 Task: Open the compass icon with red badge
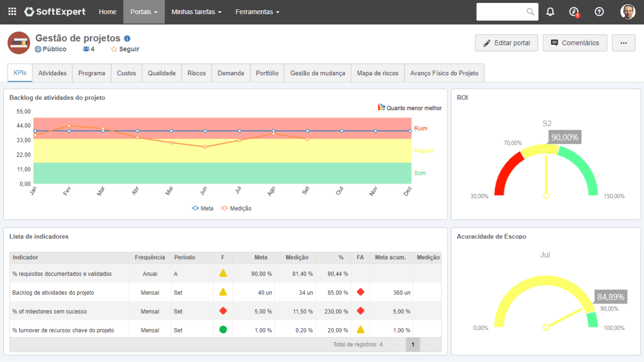point(574,12)
